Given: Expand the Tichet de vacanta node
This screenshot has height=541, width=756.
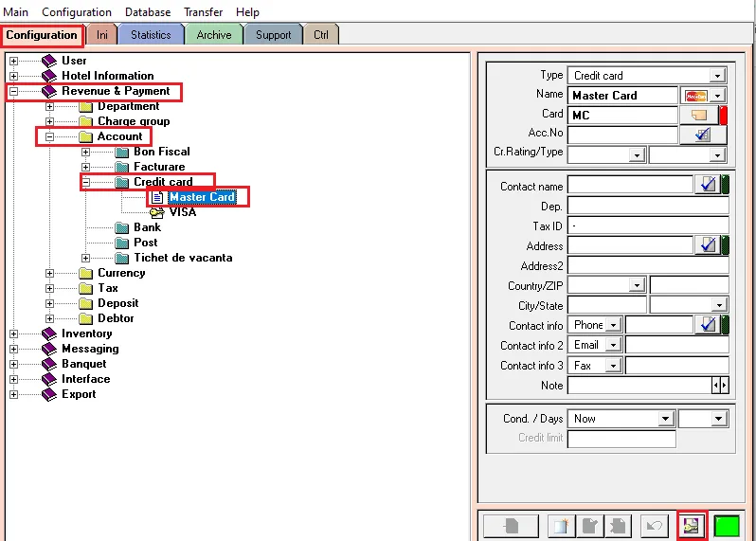Looking at the screenshot, I should [x=86, y=258].
